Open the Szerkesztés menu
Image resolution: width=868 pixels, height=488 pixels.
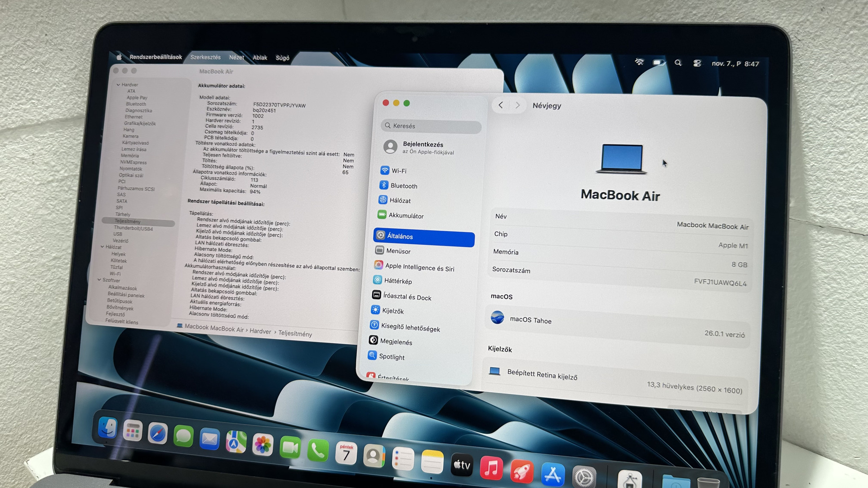(205, 57)
